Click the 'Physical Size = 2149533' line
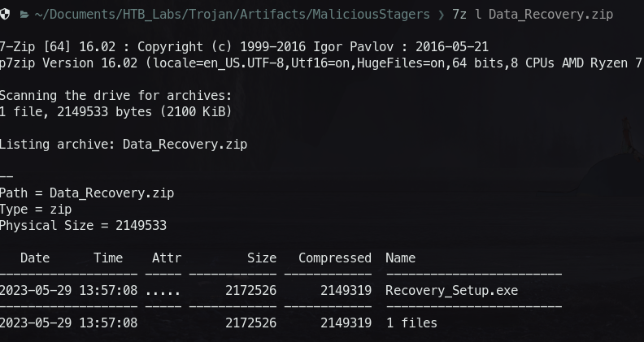Viewport: 644px width, 342px height. [82, 226]
